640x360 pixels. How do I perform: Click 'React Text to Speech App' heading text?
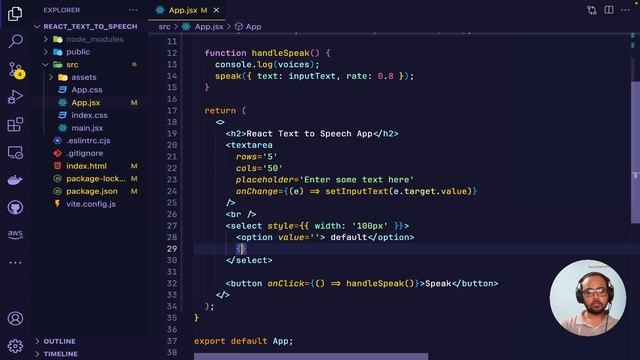pyautogui.click(x=309, y=134)
